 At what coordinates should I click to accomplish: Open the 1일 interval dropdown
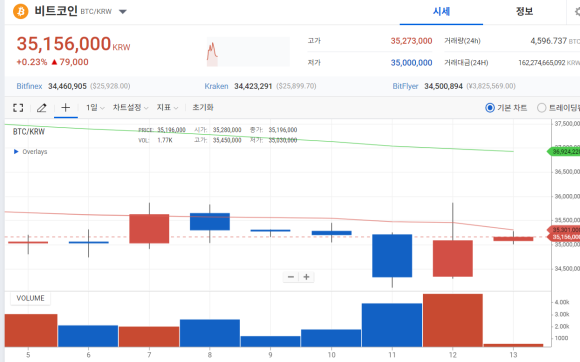click(x=95, y=108)
